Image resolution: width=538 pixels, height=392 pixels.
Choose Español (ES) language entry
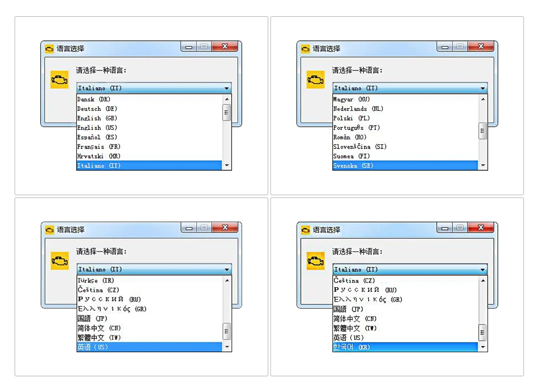coord(150,137)
